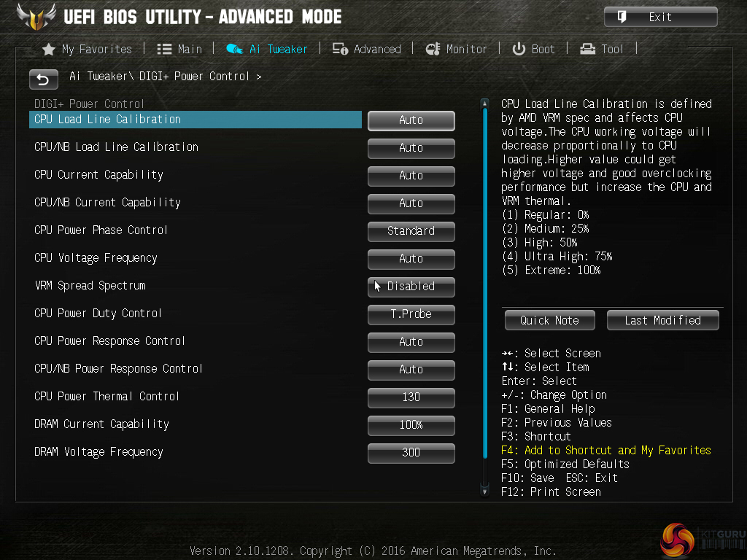Change CPU Power Phase Control Standard value
Viewport: 747px width, 560px height.
point(411,231)
